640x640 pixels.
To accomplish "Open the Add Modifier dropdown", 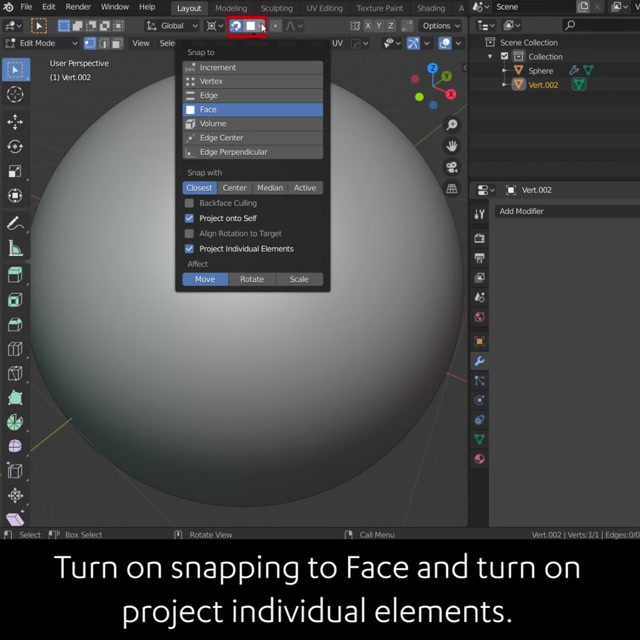I will coord(560,211).
